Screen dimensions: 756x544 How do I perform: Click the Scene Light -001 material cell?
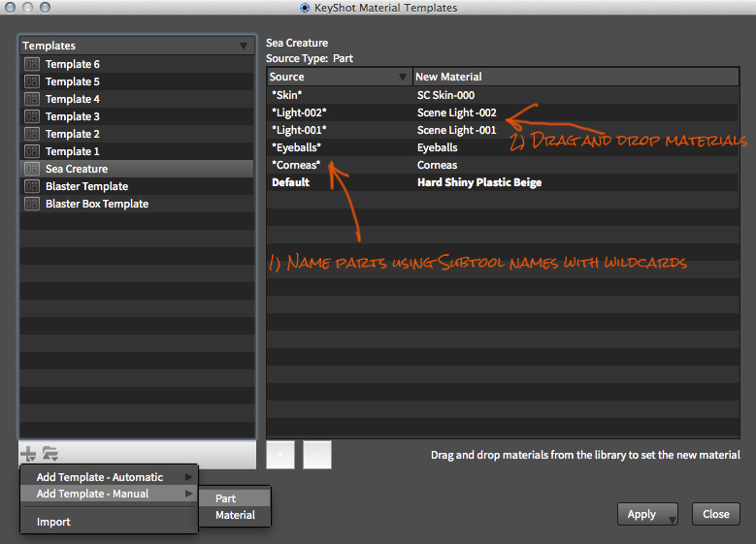click(456, 130)
